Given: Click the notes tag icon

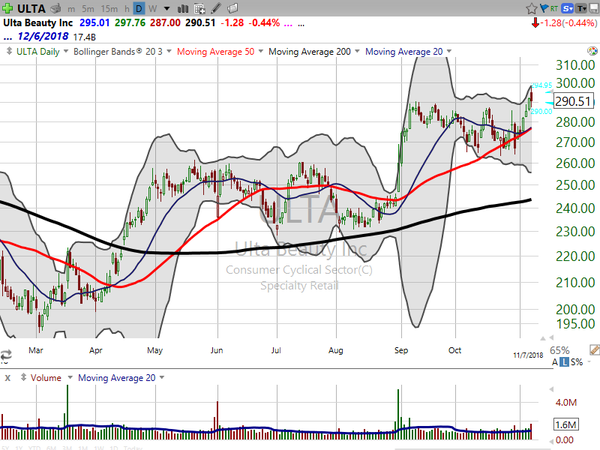Looking at the screenshot, I should pos(232,8).
